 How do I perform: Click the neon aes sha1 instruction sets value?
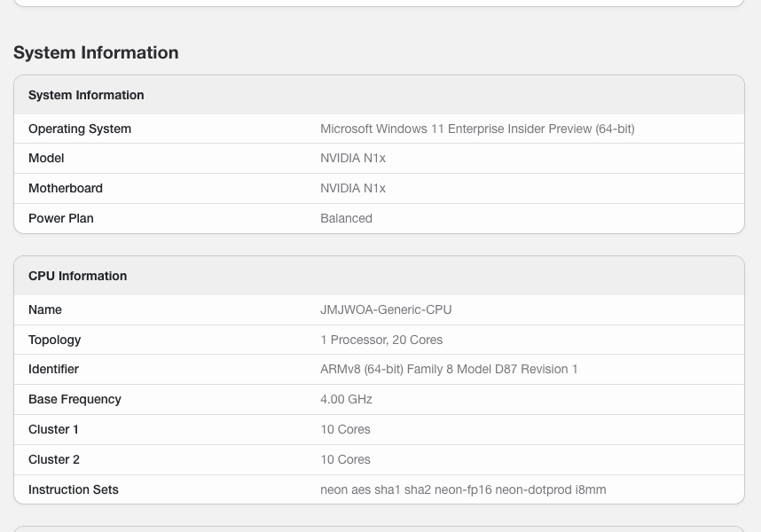(463, 489)
